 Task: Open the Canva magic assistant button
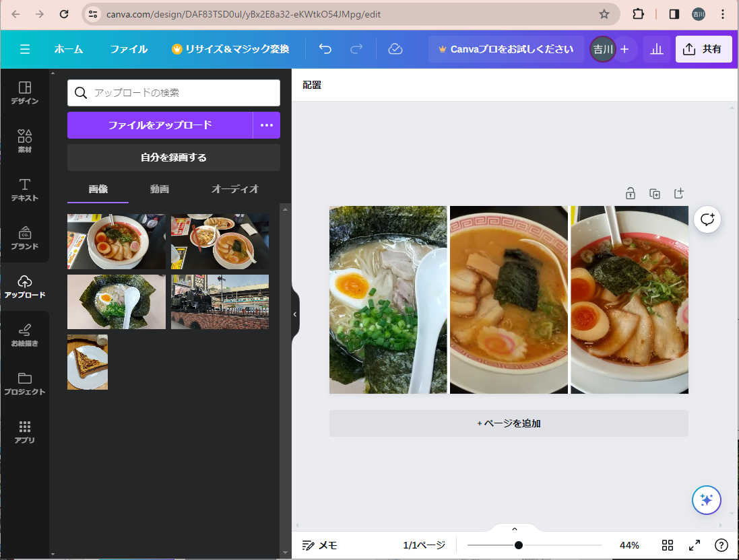(x=707, y=499)
